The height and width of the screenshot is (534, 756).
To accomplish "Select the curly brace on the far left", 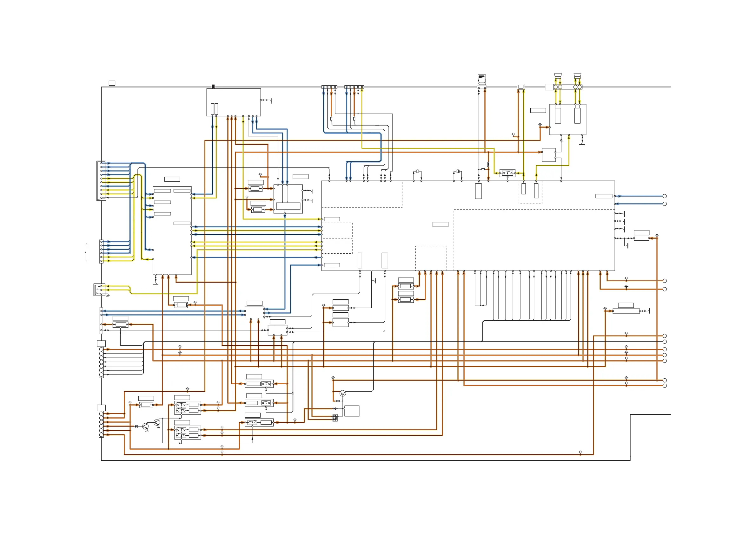I will pyautogui.click(x=86, y=252).
